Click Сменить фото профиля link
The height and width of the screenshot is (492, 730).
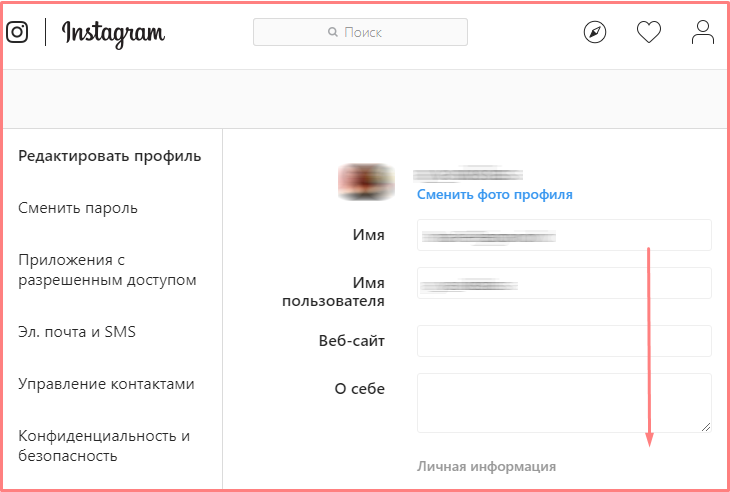coord(494,194)
